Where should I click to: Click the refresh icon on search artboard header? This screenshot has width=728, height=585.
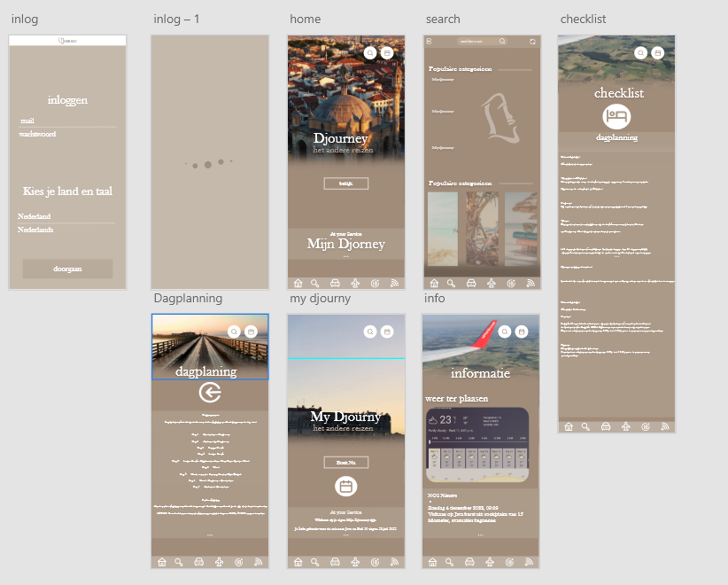coord(532,42)
